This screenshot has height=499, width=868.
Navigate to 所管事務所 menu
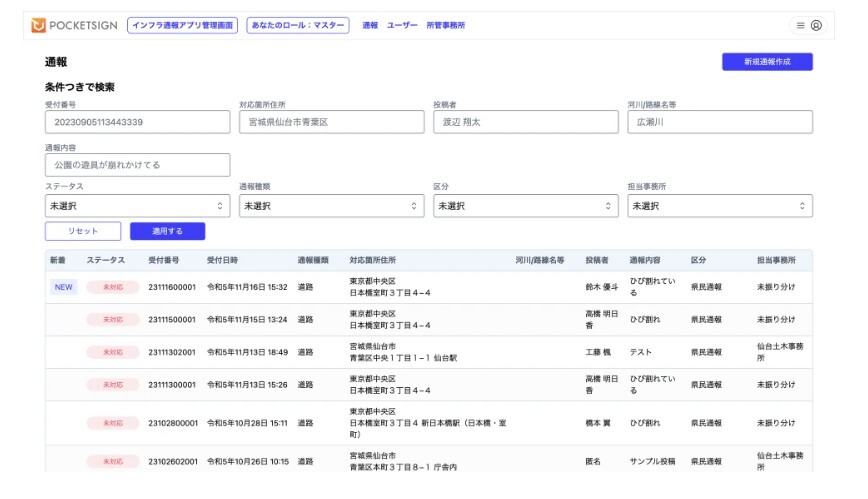[445, 25]
